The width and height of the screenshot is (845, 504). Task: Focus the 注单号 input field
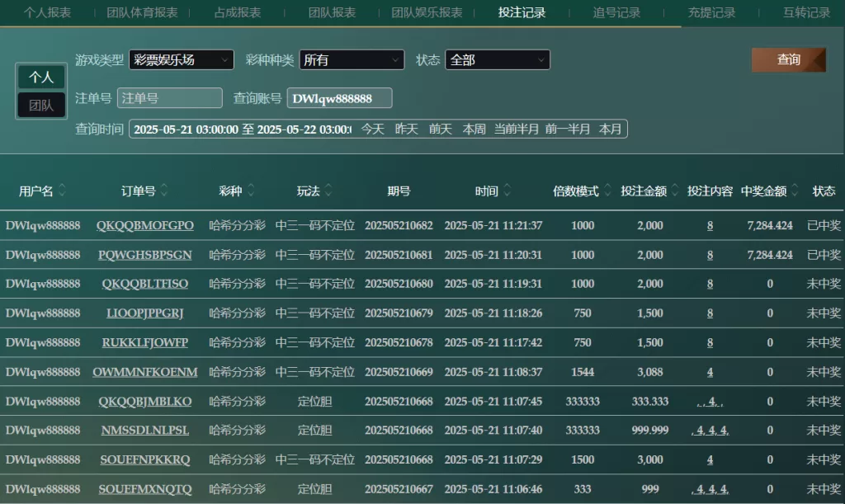(170, 98)
